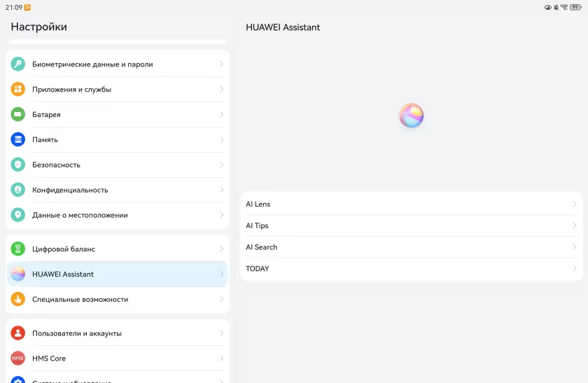This screenshot has width=588, height=383.
Task: Open Специальные возможности settings
Action: [x=118, y=300]
